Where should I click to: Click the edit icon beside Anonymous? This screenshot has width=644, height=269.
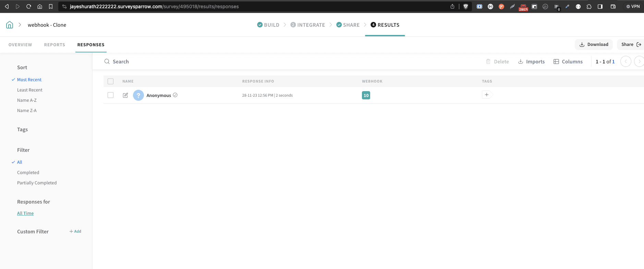125,95
